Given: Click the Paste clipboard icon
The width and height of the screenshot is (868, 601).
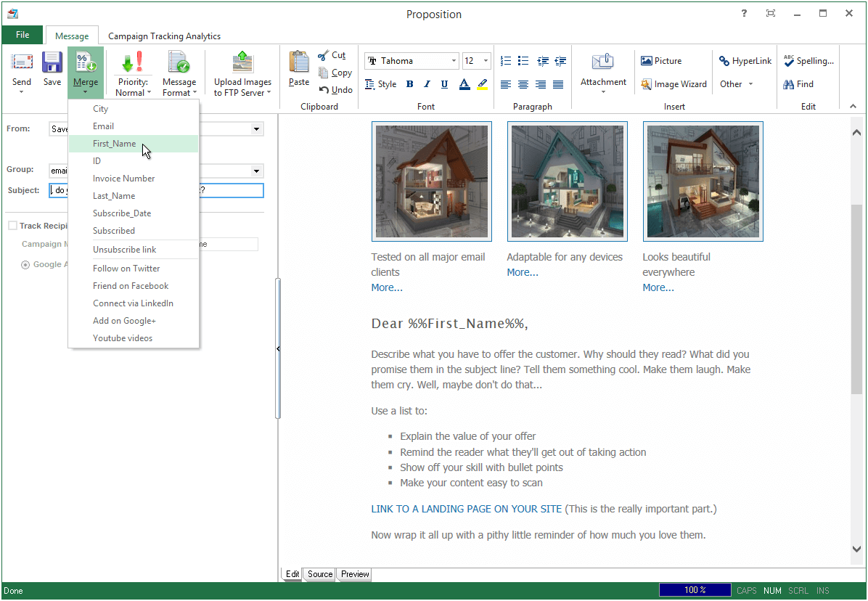Looking at the screenshot, I should coord(299,62).
